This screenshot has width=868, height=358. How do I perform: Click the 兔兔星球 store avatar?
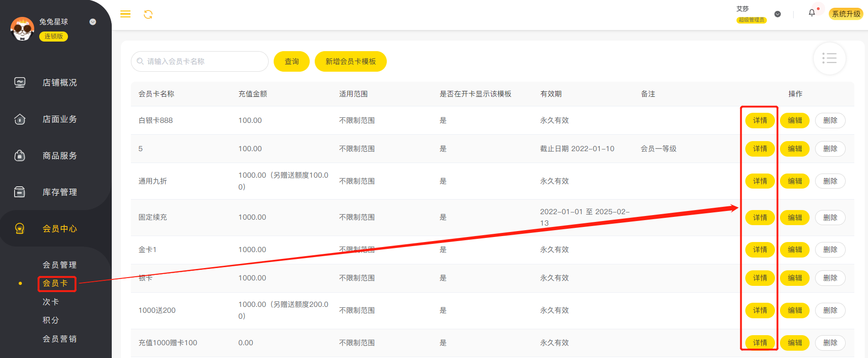[22, 29]
